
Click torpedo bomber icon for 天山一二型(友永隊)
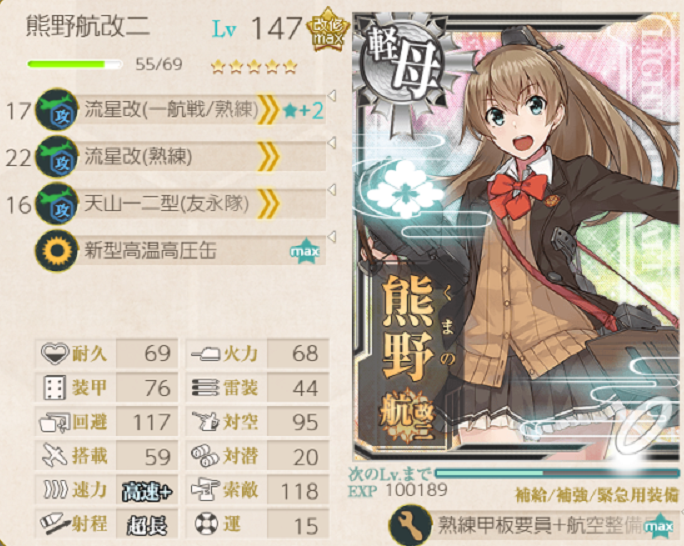coord(57,204)
